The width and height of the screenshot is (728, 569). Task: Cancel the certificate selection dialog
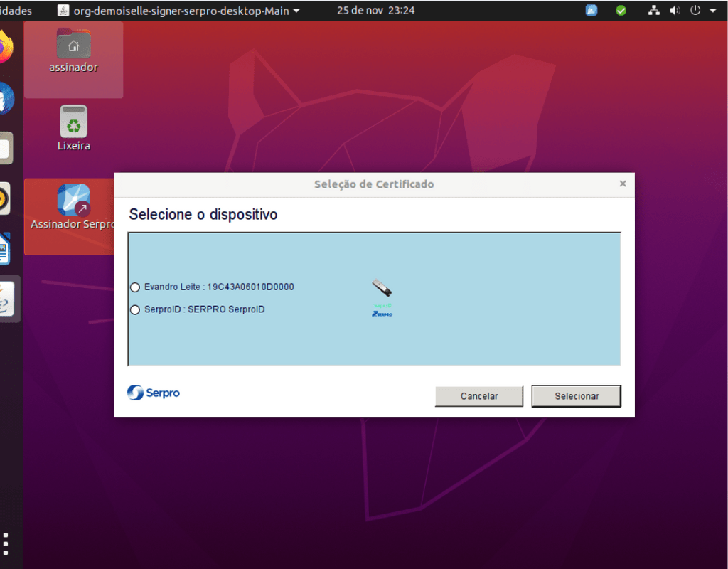tap(479, 396)
